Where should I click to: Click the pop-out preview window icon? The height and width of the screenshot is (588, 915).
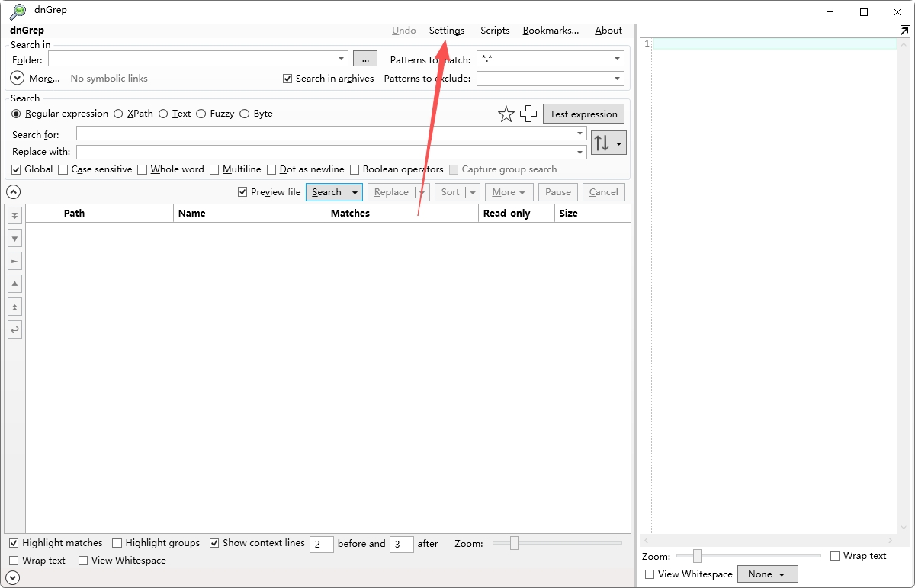pos(904,31)
